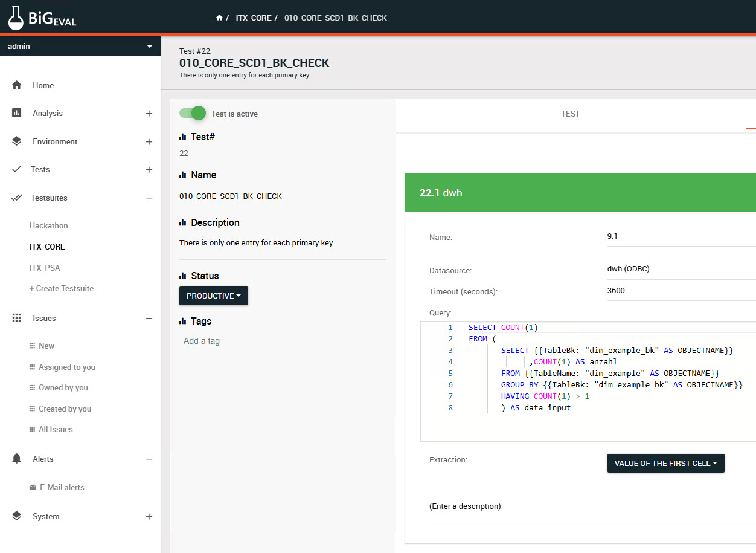756x553 pixels.
Task: Click ITX_CORE in the breadcrumb
Action: click(x=253, y=18)
